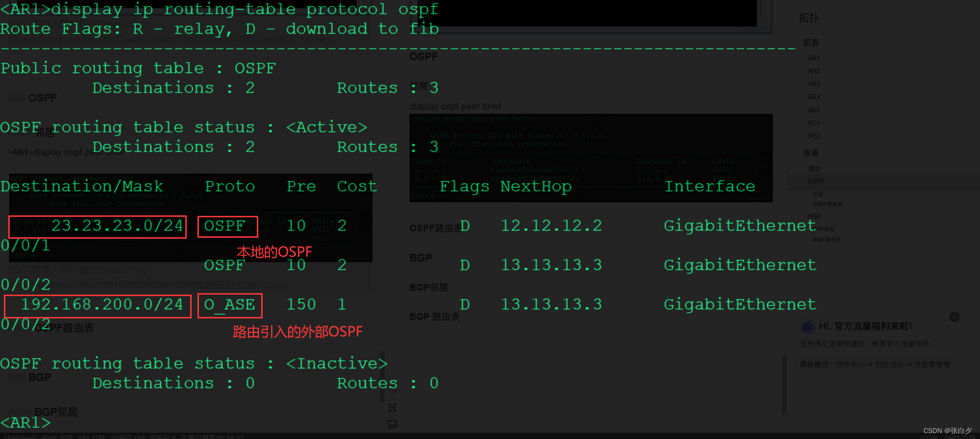The image size is (980, 439).
Task: Open 邻居 under OSPF in the outline
Action: (x=818, y=194)
